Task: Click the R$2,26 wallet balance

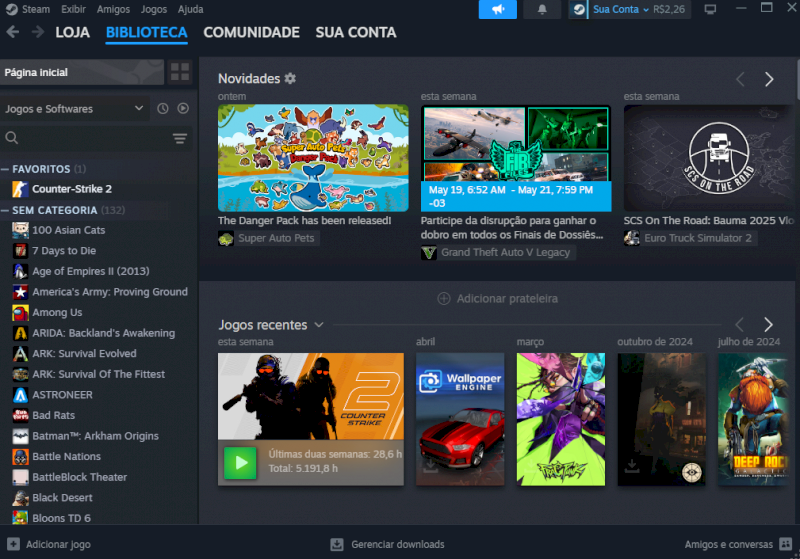Action: (669, 9)
